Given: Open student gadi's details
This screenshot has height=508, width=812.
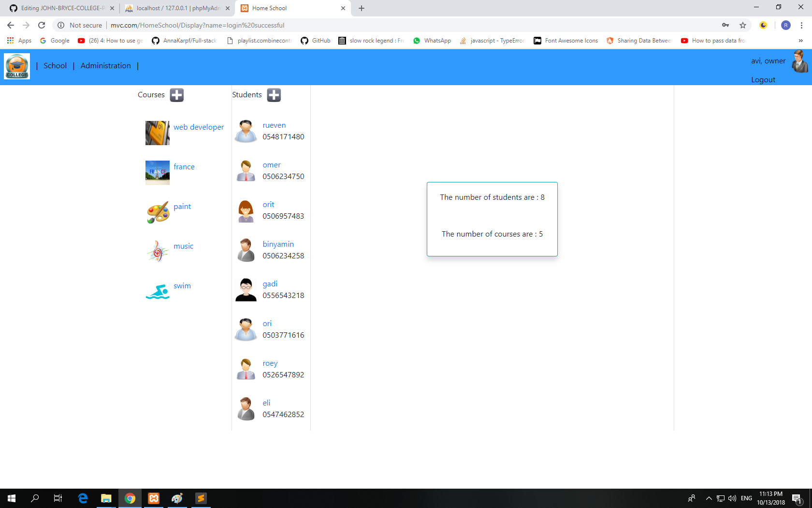Looking at the screenshot, I should (x=270, y=284).
